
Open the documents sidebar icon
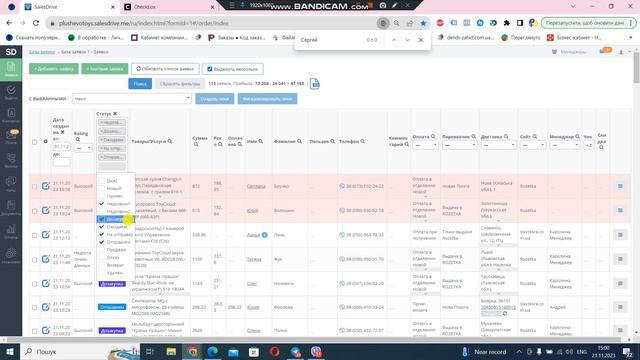11,207
